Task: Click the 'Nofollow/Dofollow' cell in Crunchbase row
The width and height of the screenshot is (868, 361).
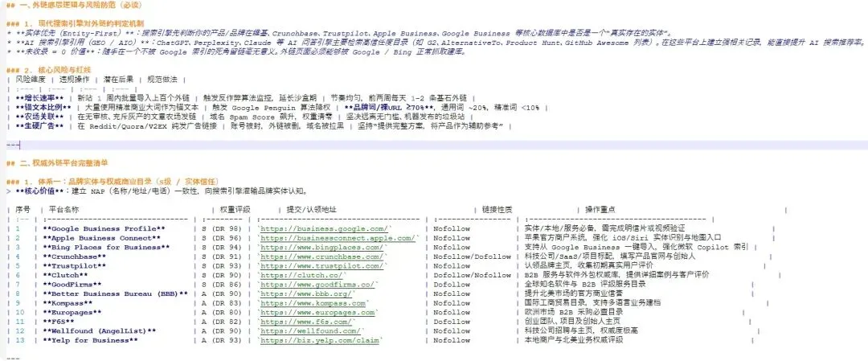Action: [x=473, y=257]
